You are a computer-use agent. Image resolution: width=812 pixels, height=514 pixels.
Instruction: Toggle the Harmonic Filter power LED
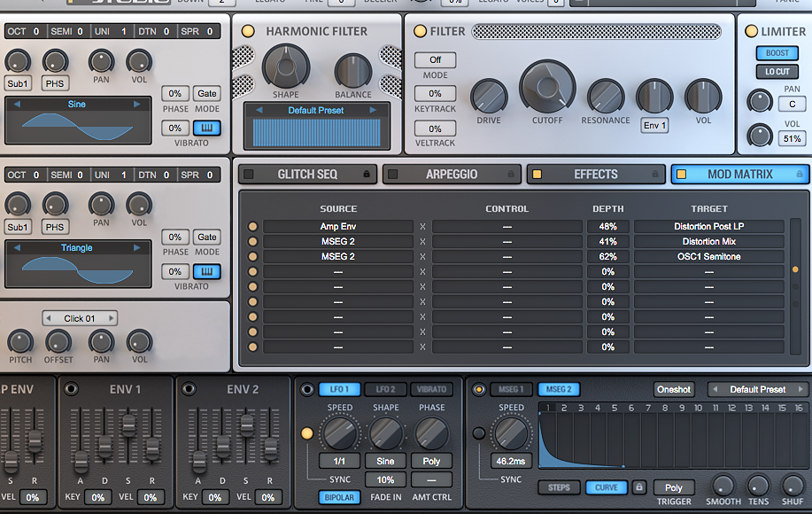248,31
